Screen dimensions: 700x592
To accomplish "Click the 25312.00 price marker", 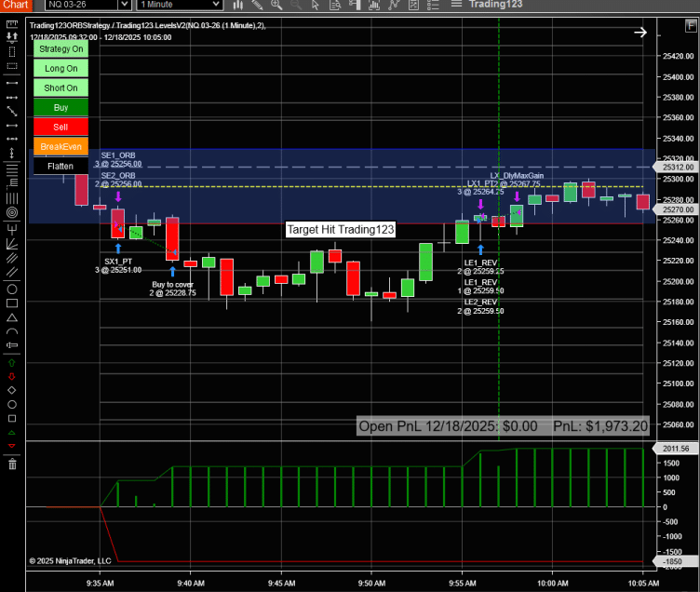I will pos(677,167).
